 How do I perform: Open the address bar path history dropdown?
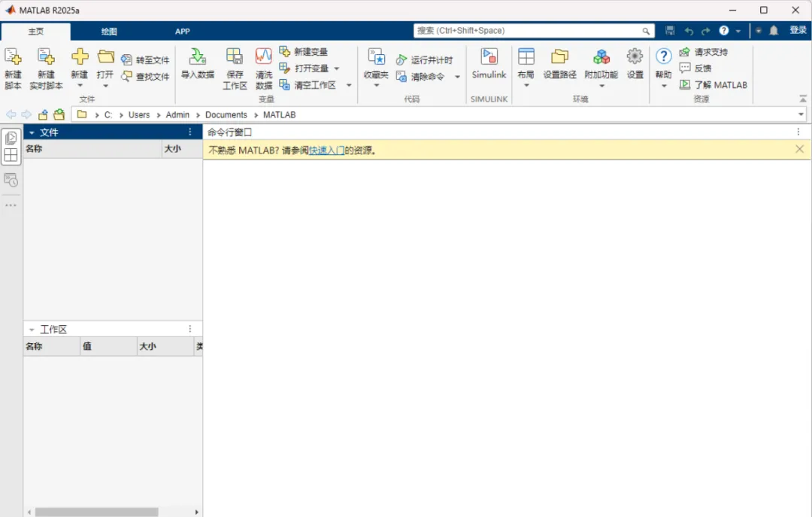pyautogui.click(x=801, y=114)
